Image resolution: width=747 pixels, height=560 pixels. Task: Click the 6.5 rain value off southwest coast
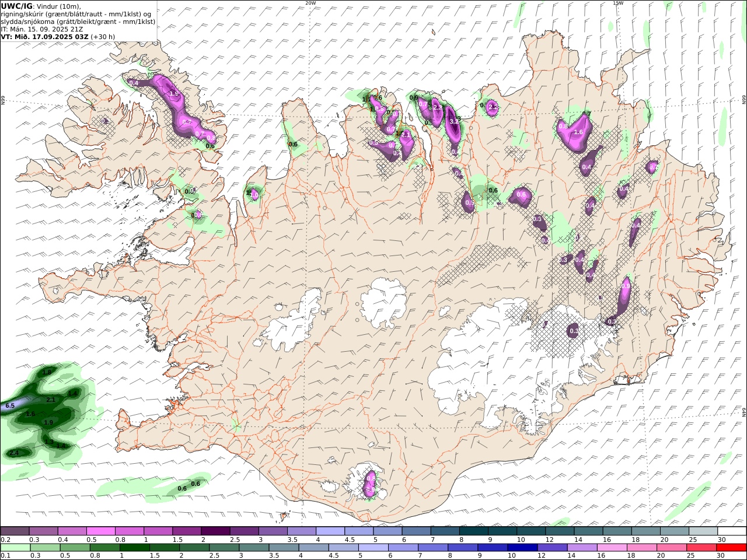10,405
